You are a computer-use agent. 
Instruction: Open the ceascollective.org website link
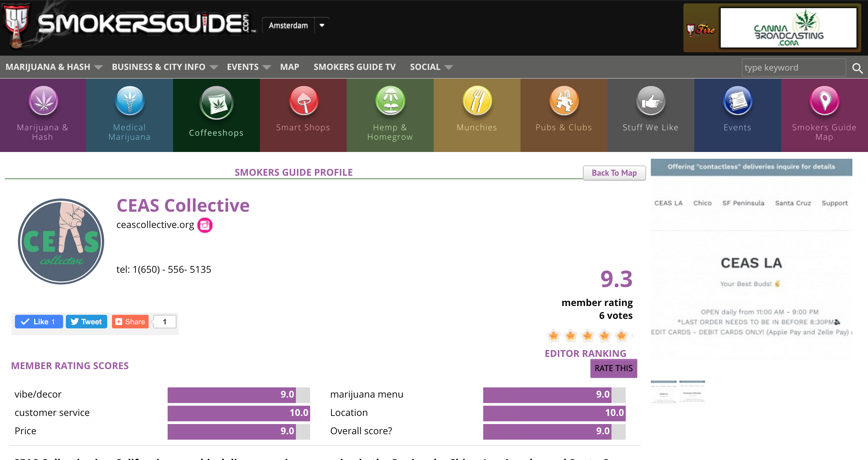tap(155, 225)
